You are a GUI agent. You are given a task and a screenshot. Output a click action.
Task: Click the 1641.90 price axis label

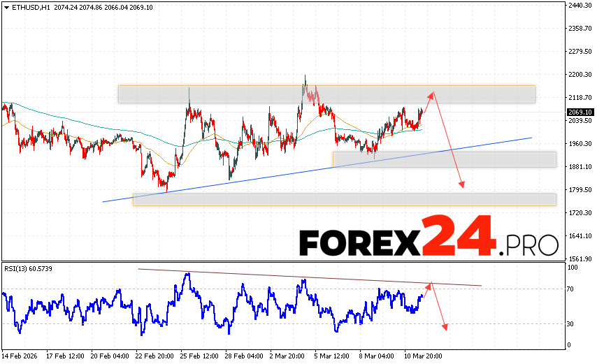580,236
